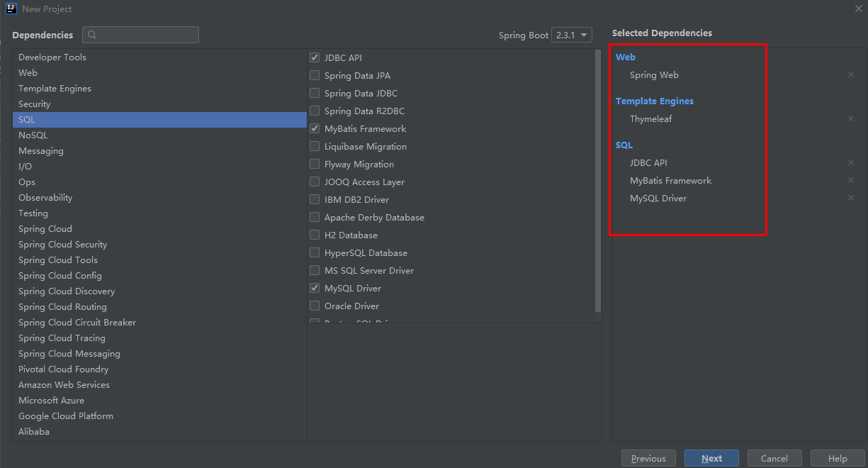
Task: Select Spring Cloud Tools category
Action: point(159,260)
